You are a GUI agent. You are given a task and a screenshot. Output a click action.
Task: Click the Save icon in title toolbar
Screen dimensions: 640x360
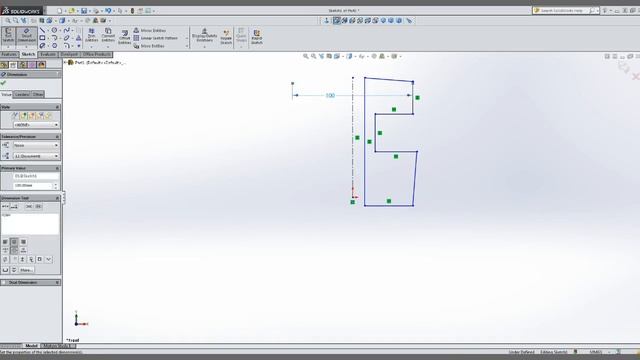(84, 11)
